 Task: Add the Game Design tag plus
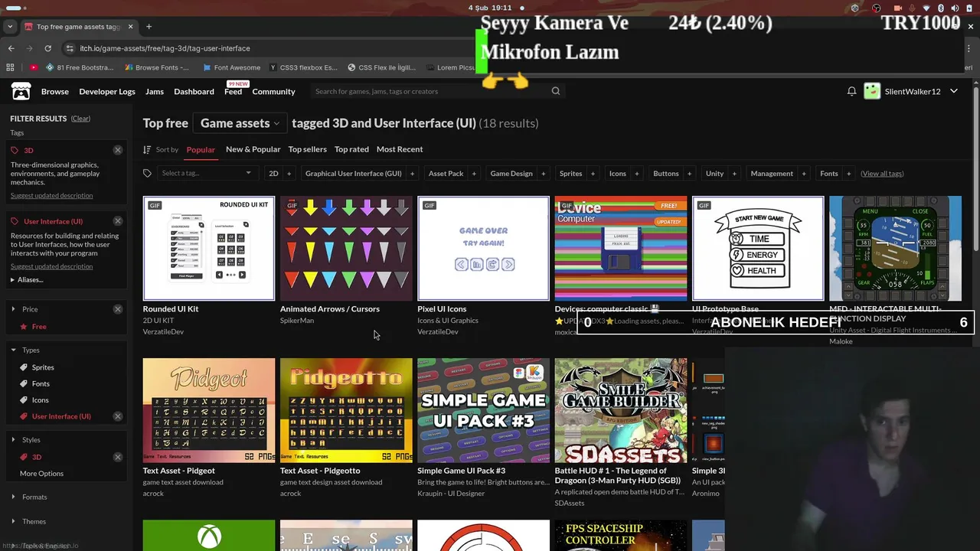pyautogui.click(x=544, y=174)
